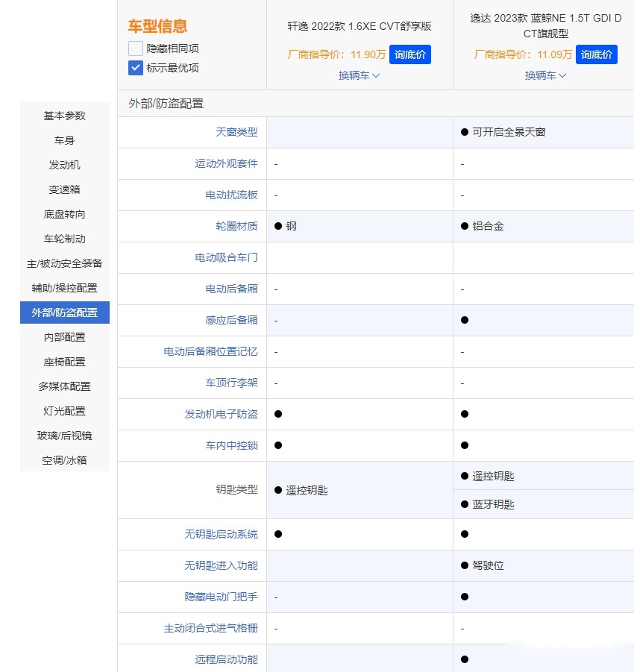Image resolution: width=634 pixels, height=672 pixels.
Task: Open 电动扰流板 parameter link
Action: click(x=231, y=195)
